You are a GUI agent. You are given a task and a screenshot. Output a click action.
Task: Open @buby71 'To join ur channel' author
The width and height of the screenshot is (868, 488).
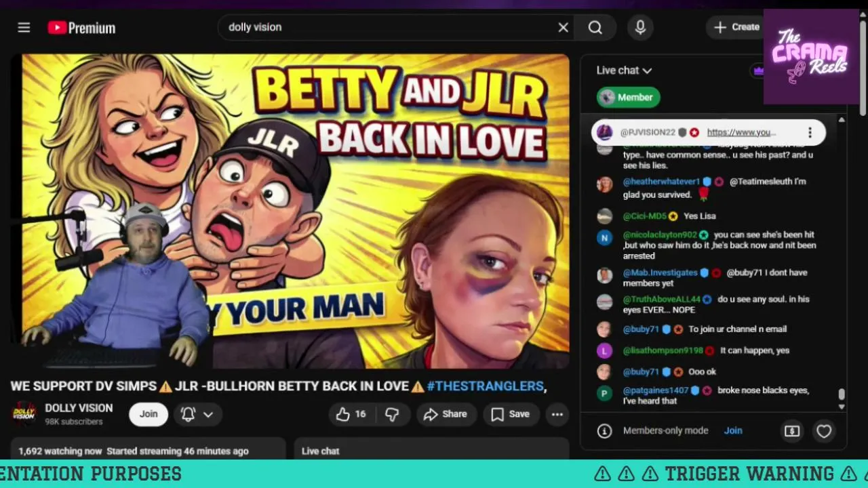pyautogui.click(x=641, y=329)
